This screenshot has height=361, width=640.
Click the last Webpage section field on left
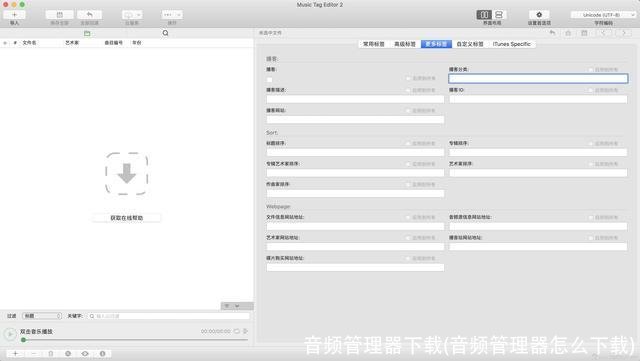click(x=355, y=267)
